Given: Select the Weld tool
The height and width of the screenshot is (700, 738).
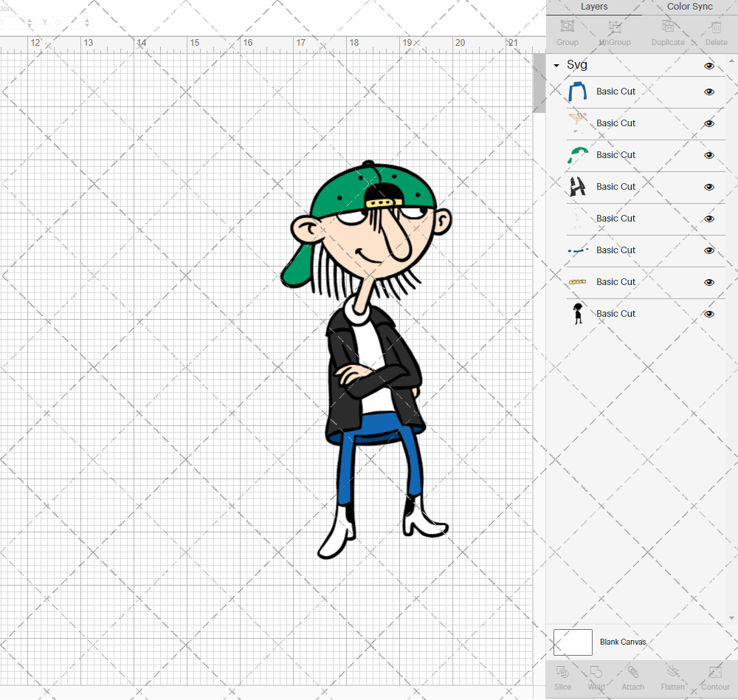Looking at the screenshot, I should (x=596, y=672).
